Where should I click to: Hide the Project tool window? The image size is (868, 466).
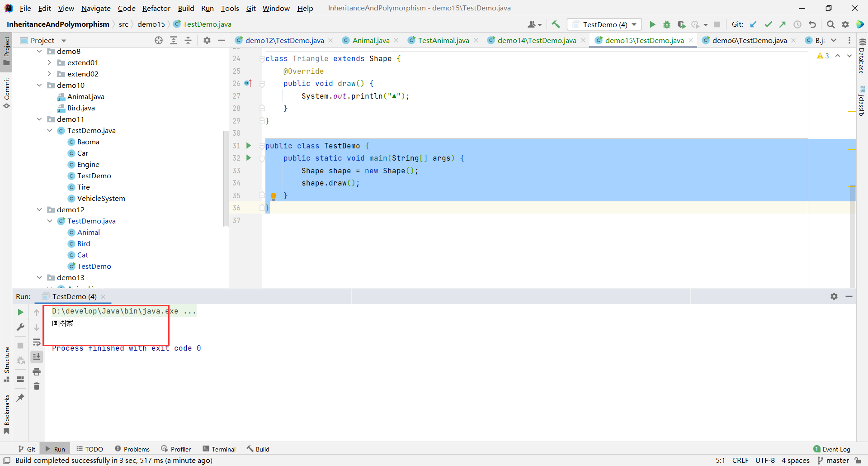click(222, 40)
